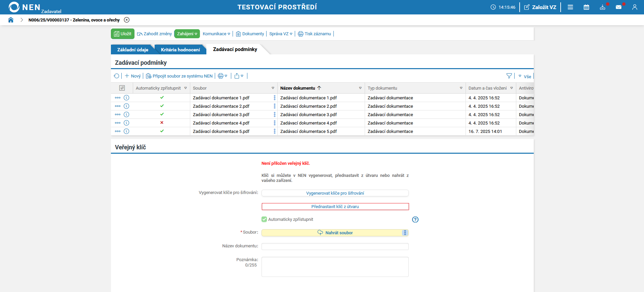This screenshot has height=292, width=644.
Task: Toggle the Automaticky zpřístupnit checkbox
Action: pyautogui.click(x=264, y=220)
